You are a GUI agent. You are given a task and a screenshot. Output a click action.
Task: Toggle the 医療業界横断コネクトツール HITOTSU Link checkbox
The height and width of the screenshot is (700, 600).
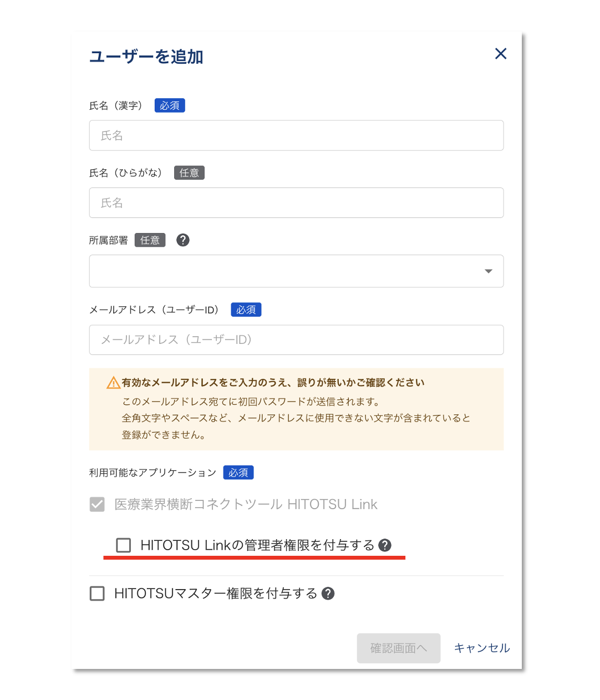tap(97, 504)
